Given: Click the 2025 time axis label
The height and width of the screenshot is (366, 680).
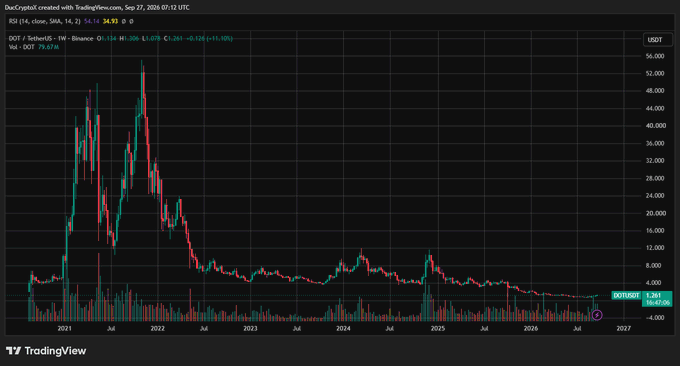Looking at the screenshot, I should [x=438, y=328].
